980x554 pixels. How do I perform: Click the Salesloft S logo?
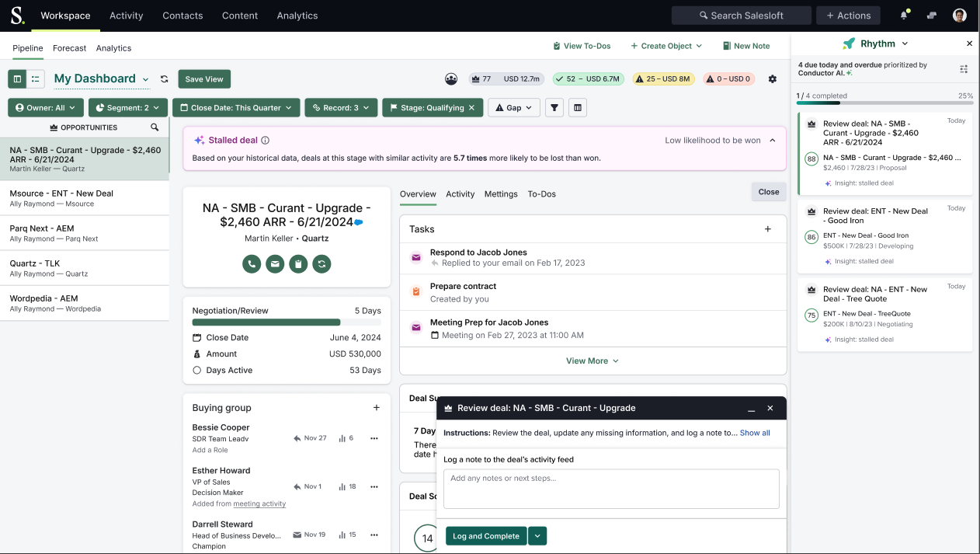(x=17, y=15)
